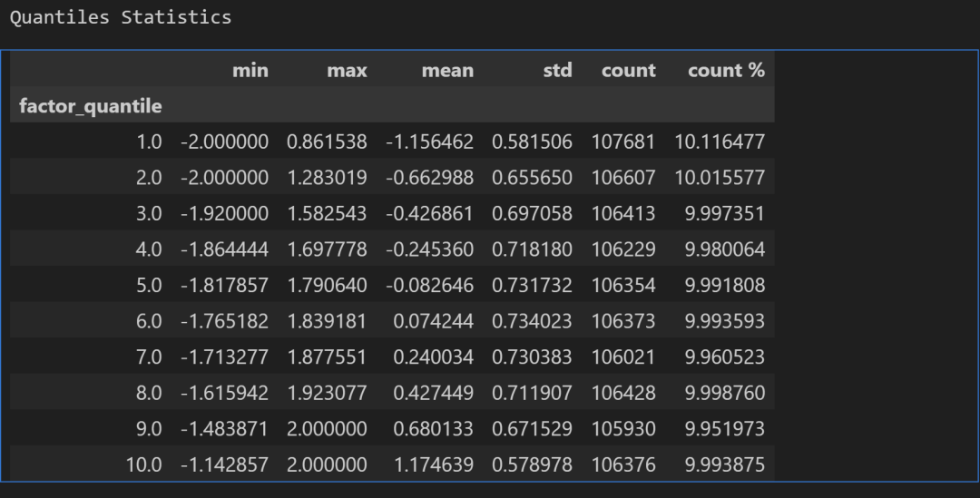Click mean value 0.680133

coord(433,429)
